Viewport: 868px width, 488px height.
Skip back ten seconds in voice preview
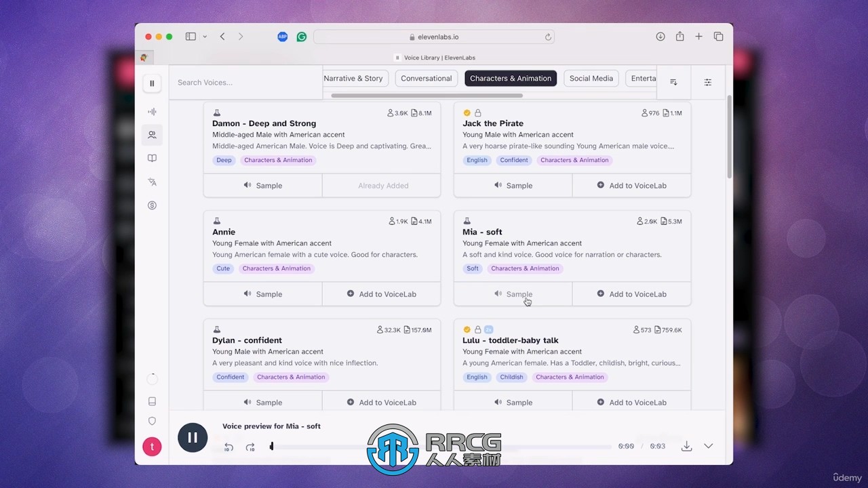229,447
